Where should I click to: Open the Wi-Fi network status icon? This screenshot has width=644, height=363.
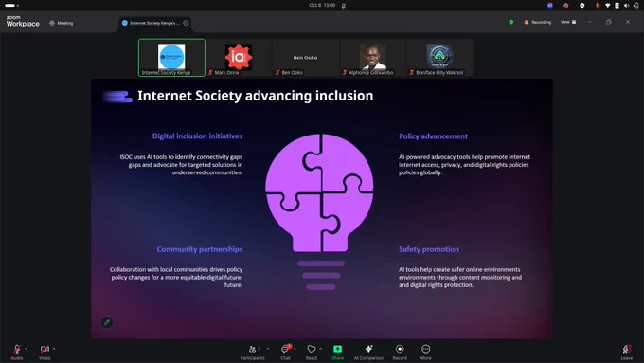[607, 6]
